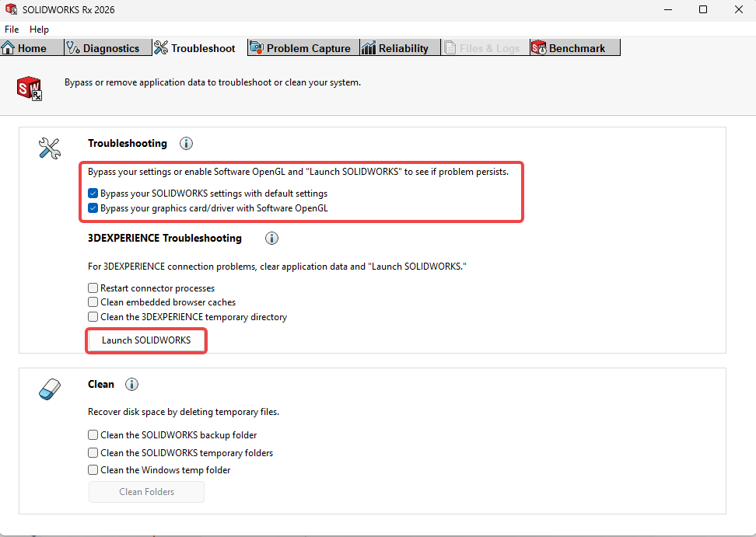Click the Launch SOLIDWORKS button
Image resolution: width=756 pixels, height=537 pixels.
(x=146, y=340)
